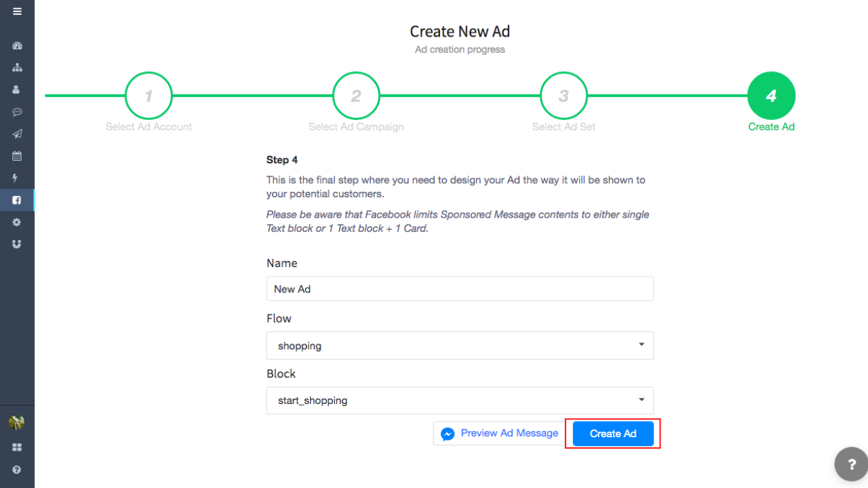
Task: Select the Facebook ads sidebar icon
Action: (17, 200)
